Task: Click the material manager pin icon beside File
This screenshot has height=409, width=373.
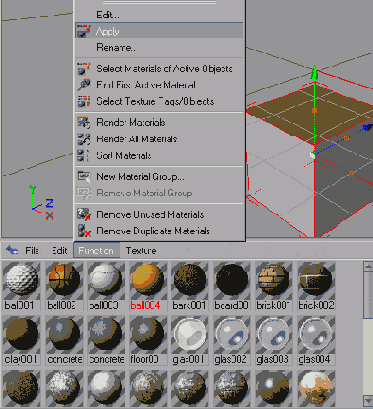Action: 12,250
